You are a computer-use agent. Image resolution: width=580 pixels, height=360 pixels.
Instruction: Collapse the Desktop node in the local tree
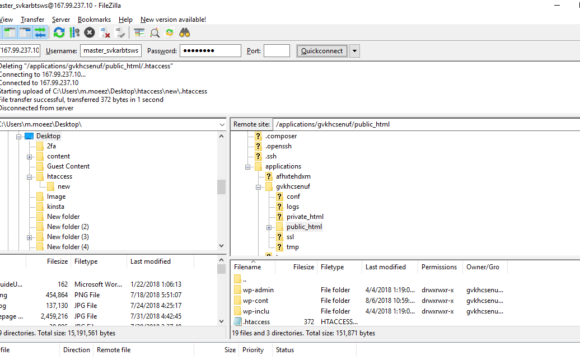click(x=18, y=137)
